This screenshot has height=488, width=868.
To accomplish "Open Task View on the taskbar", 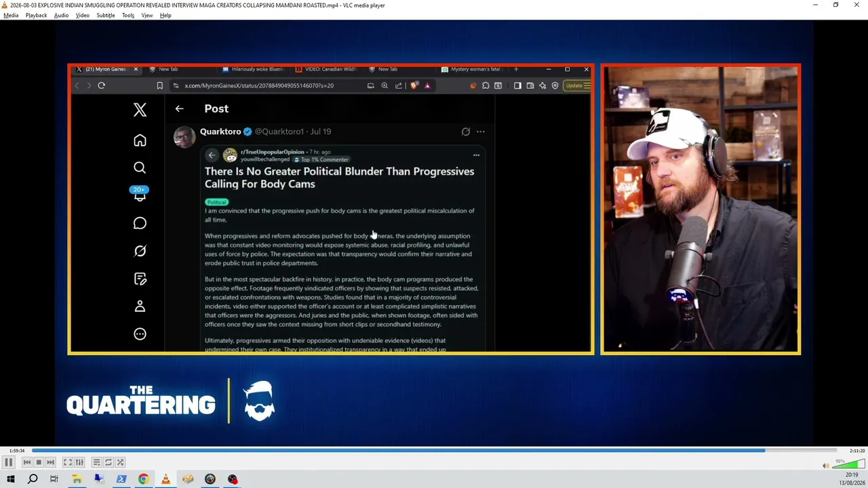I will click(x=54, y=479).
